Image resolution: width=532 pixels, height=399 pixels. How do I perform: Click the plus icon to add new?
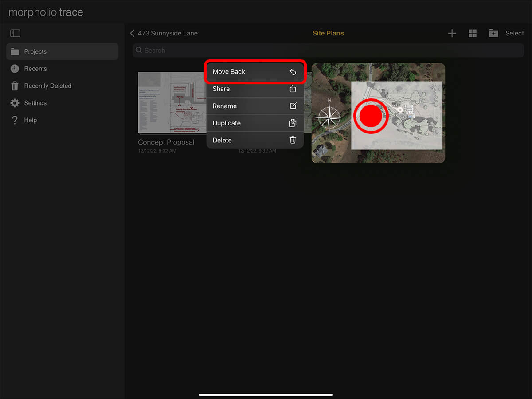click(x=452, y=33)
